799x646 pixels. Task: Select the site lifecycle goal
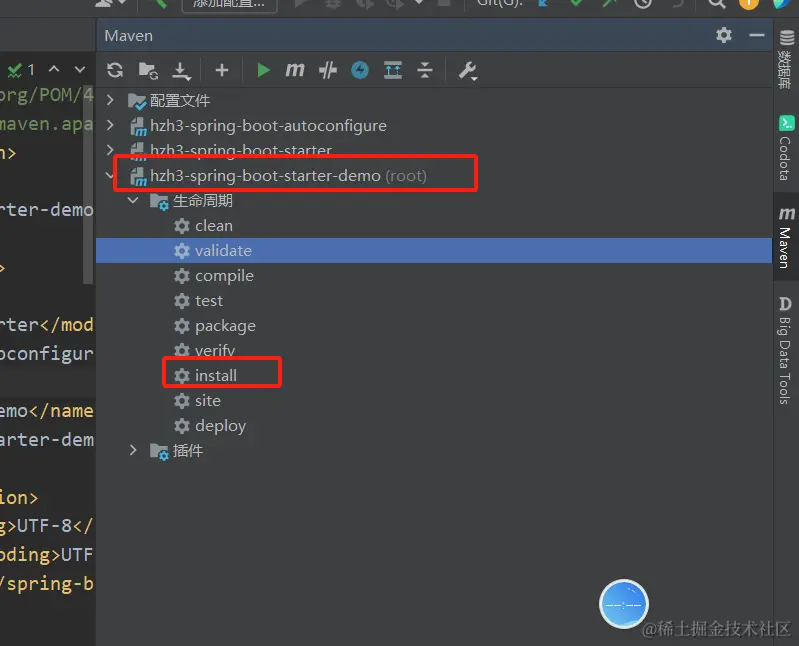point(198,400)
